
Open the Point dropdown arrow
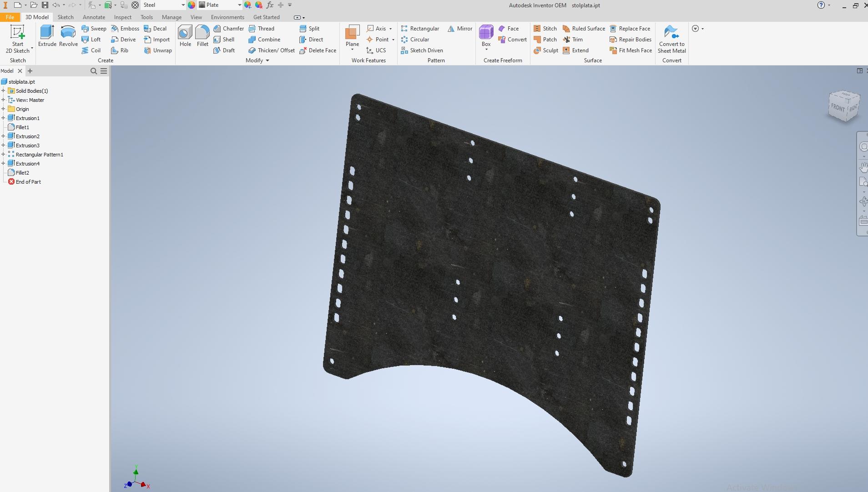393,40
